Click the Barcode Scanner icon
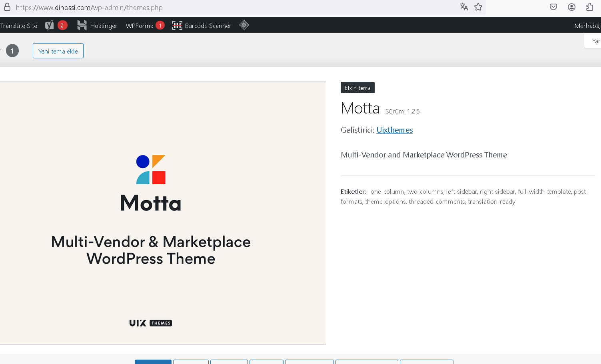Screen dimensions: 601x364 pos(177,26)
